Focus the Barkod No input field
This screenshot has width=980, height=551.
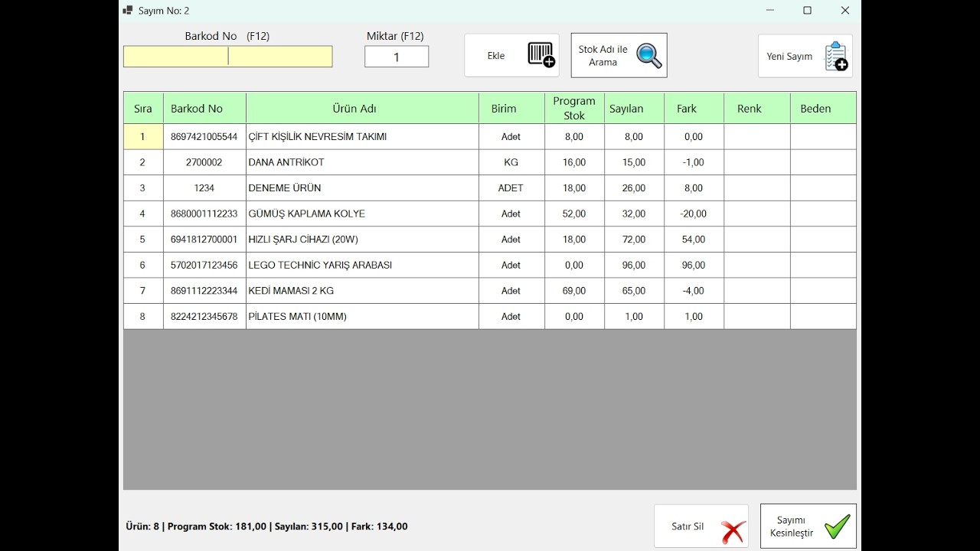pyautogui.click(x=228, y=57)
